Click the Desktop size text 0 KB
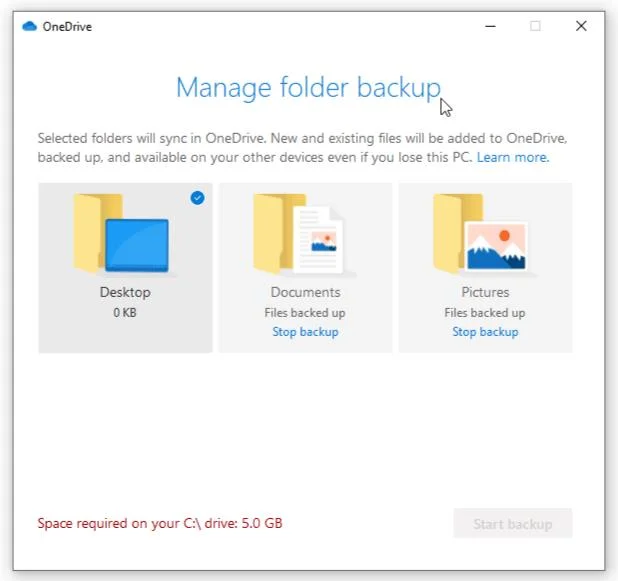The image size is (618, 581). (125, 313)
